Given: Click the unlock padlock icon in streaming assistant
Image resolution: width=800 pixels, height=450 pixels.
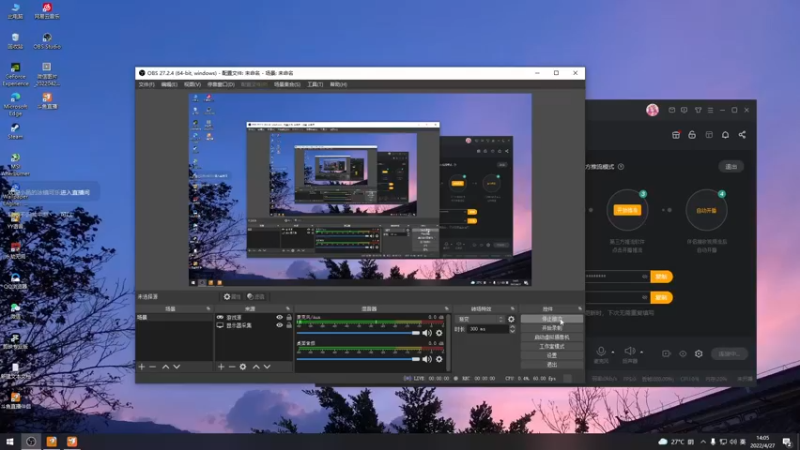Looking at the screenshot, I should (x=692, y=135).
